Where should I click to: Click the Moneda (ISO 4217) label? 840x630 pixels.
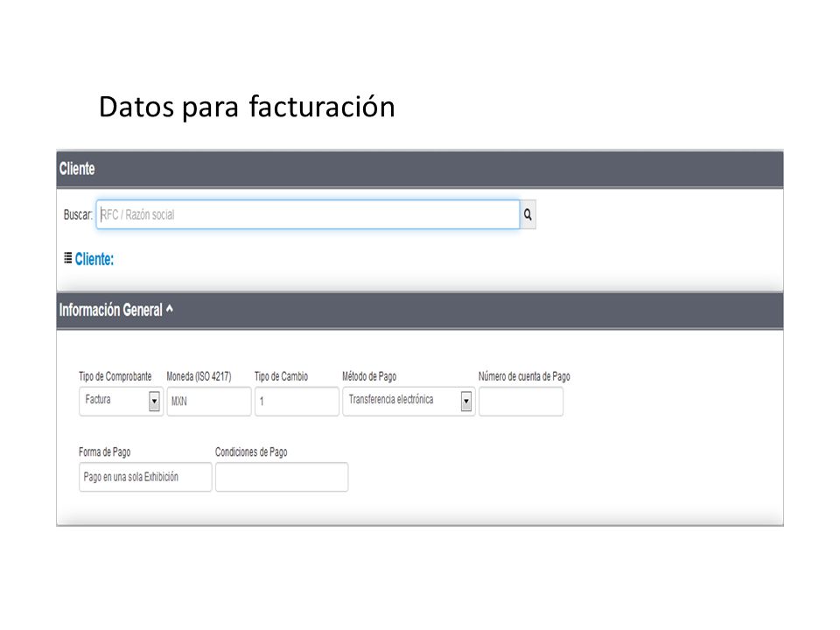(x=199, y=376)
